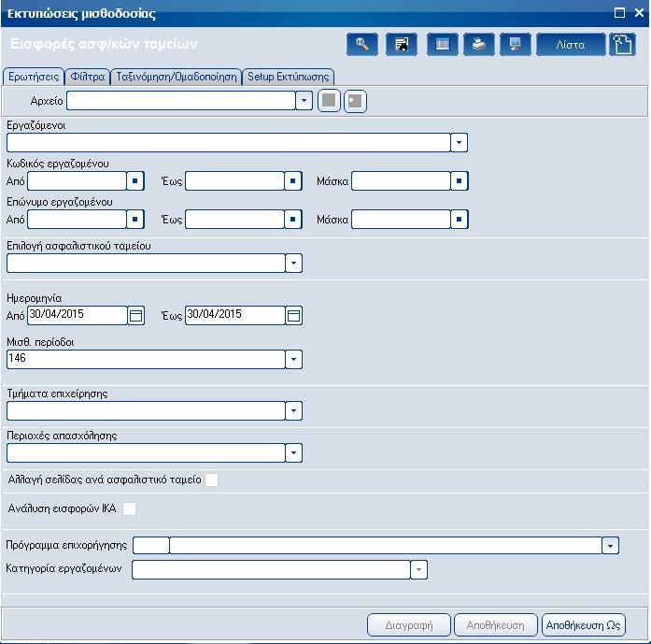Click the Επιλογή ασφαλιστικού ταμείου field

146,263
